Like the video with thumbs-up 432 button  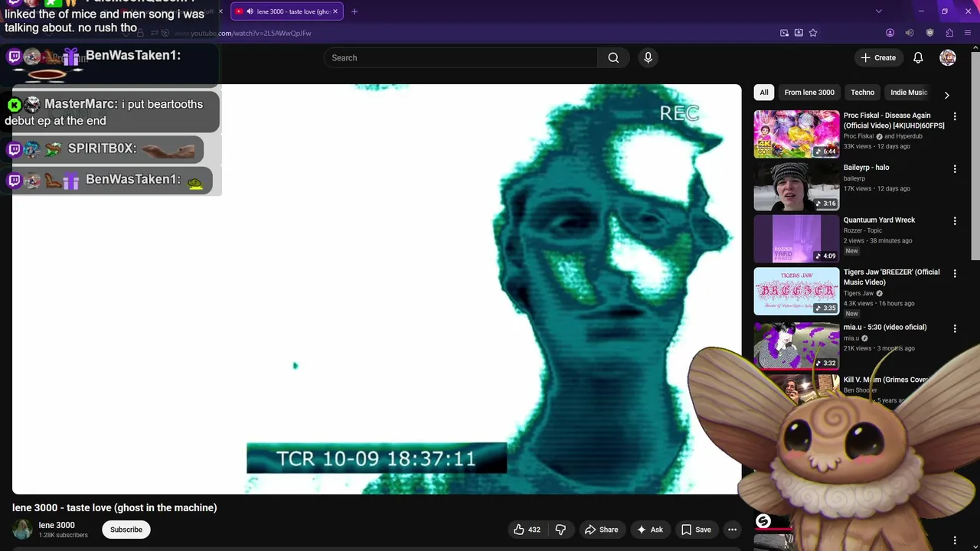pos(527,530)
